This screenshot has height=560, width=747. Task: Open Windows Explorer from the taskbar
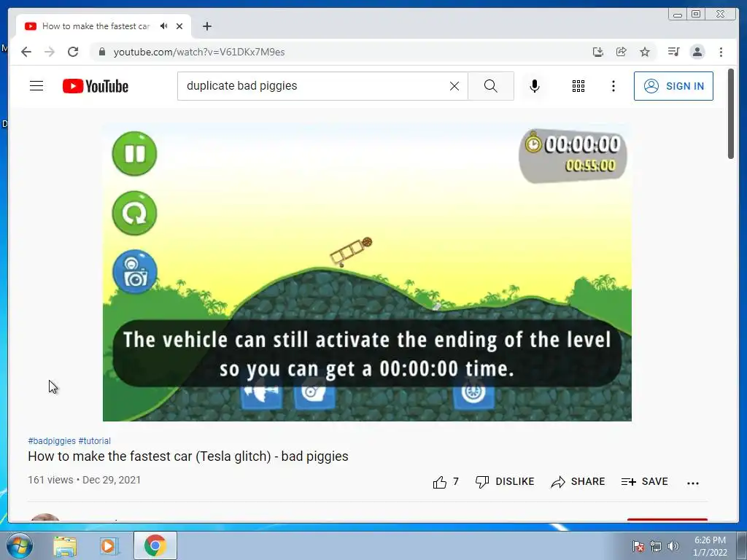tap(65, 546)
